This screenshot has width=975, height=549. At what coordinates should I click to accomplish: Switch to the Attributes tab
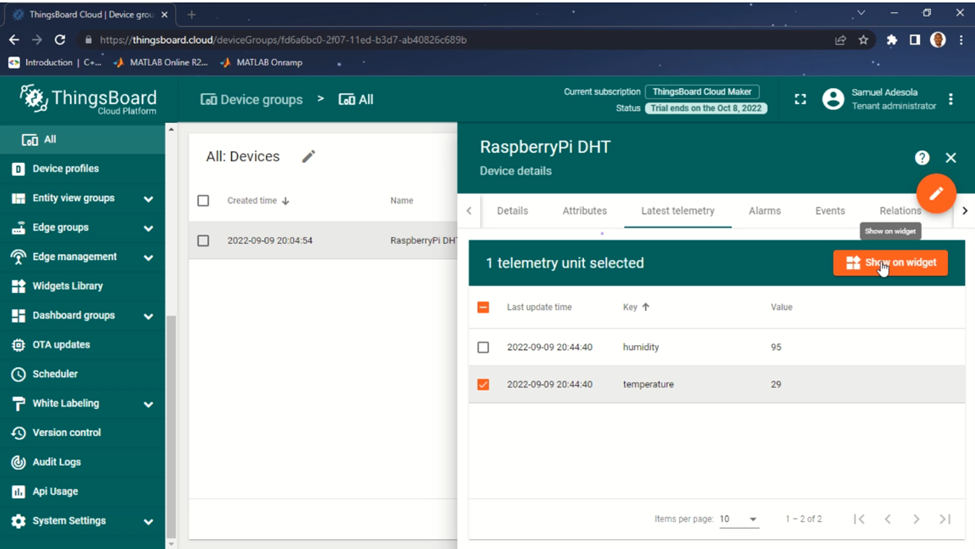point(585,211)
